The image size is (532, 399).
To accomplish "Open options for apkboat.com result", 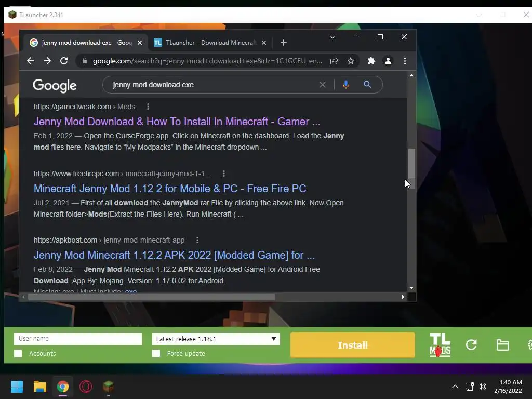I will [197, 240].
